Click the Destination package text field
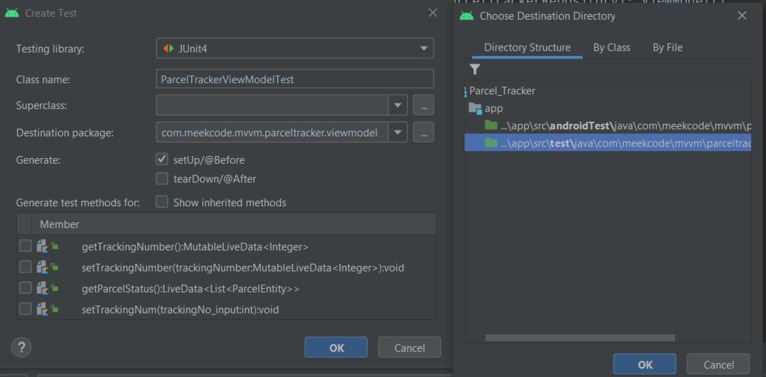 [273, 132]
